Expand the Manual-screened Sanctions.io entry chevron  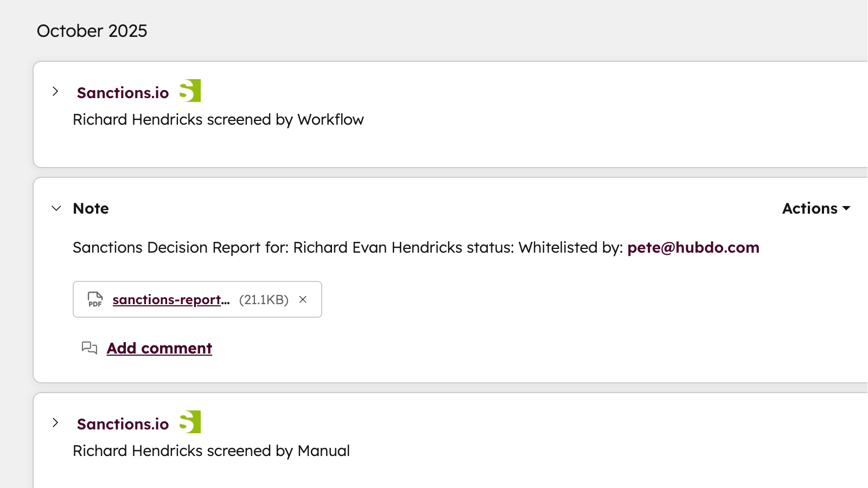point(55,423)
